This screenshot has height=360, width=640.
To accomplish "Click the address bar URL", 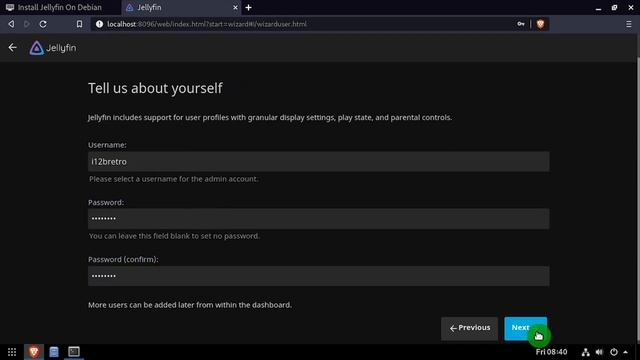I will tap(207, 24).
